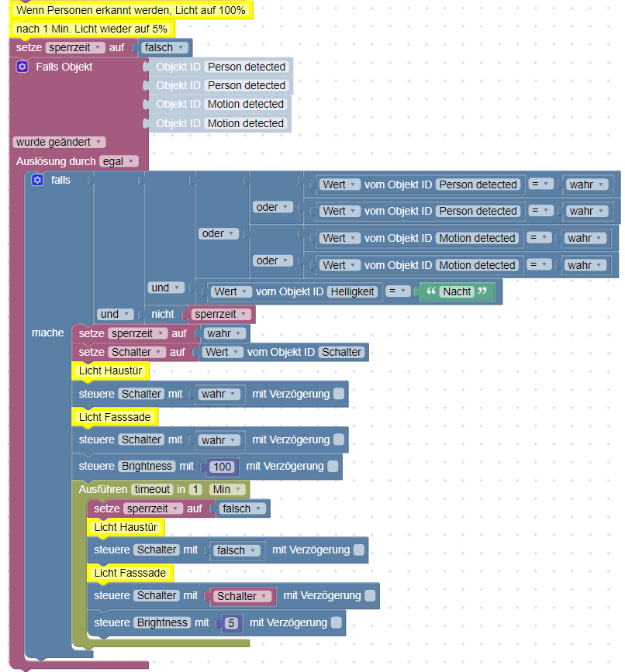The height and width of the screenshot is (672, 625).
Task: Open the Auslösung durch egal dropdown
Action: pos(119,161)
